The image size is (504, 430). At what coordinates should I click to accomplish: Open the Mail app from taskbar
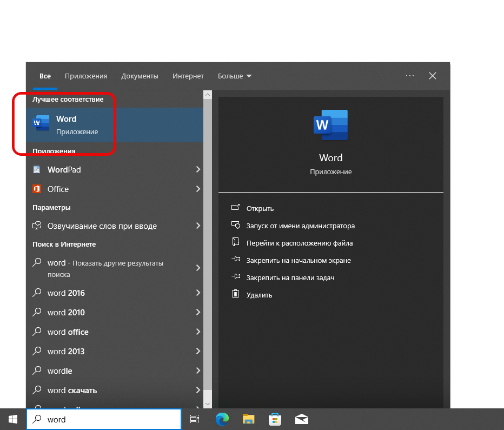[x=301, y=419]
